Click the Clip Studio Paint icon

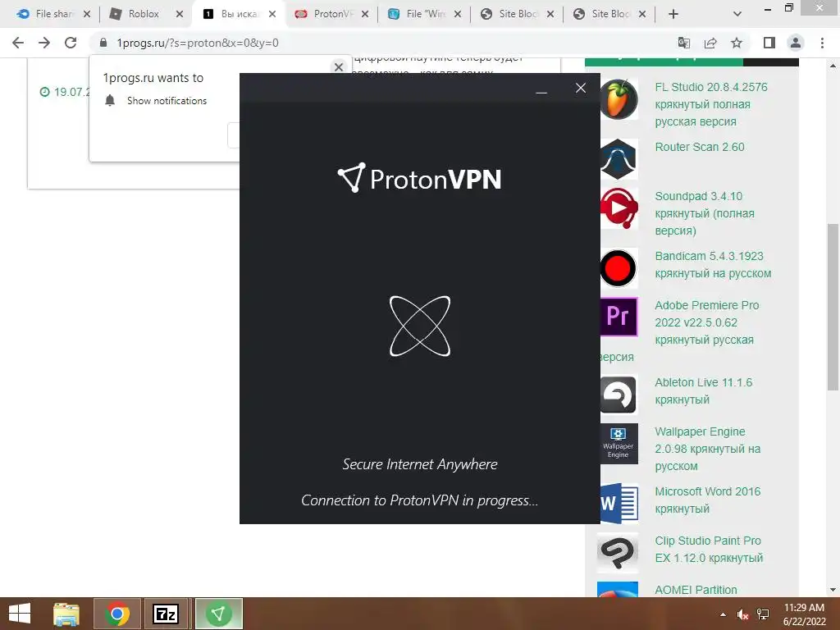pyautogui.click(x=618, y=553)
